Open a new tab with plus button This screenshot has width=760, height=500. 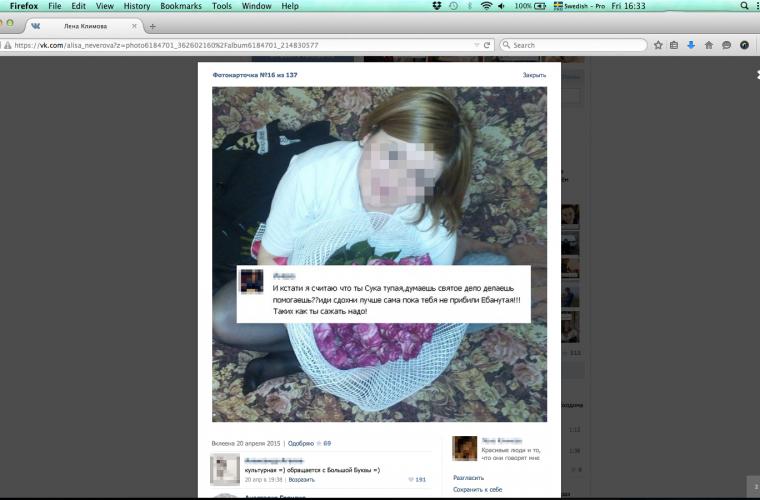153,26
